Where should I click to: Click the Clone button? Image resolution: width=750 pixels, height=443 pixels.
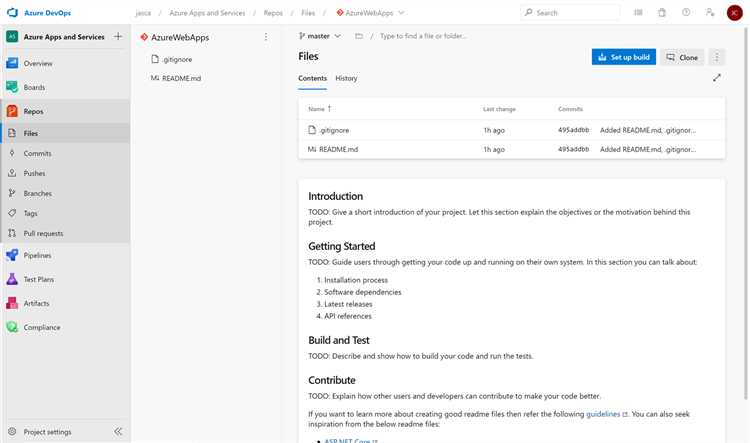(682, 57)
